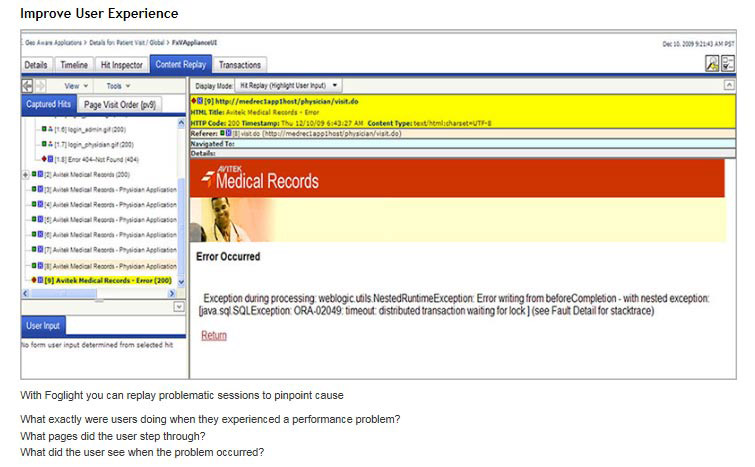Image resolution: width=755 pixels, height=467 pixels.
Task: Click the down chevron above the User Input tab
Action: (179, 307)
